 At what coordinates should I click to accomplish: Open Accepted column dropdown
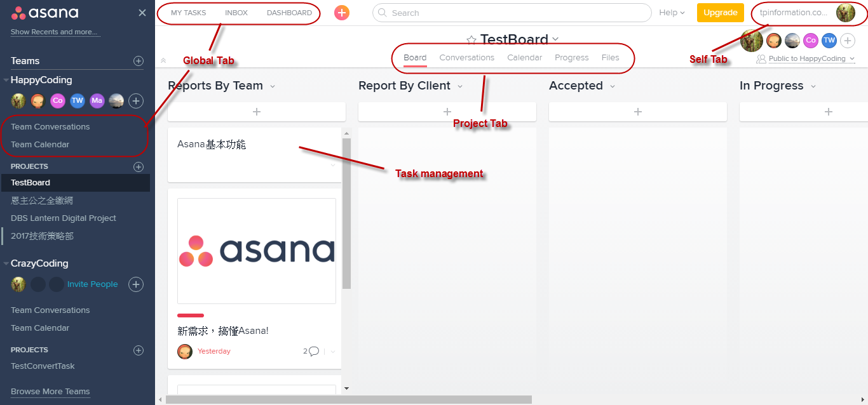(x=613, y=86)
